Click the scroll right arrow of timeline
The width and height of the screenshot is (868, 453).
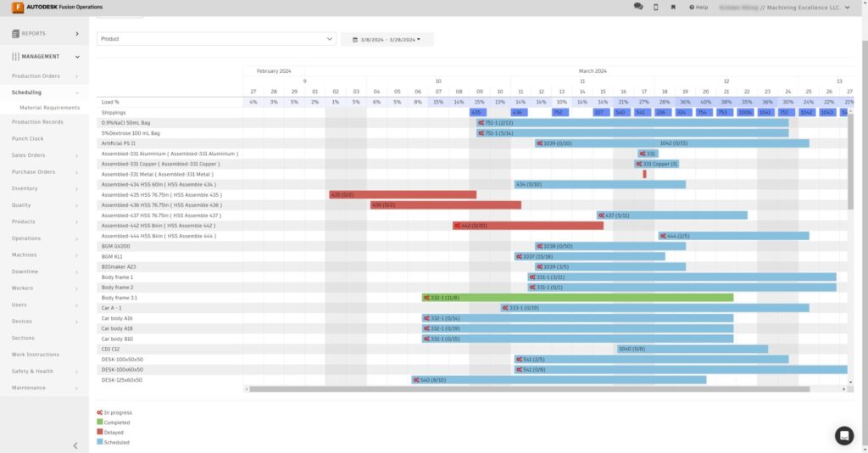[843, 389]
